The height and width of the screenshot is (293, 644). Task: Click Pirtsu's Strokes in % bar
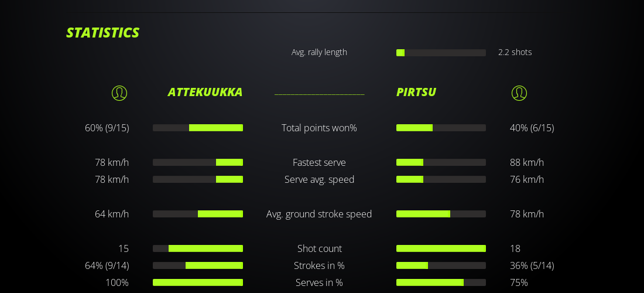[x=441, y=265]
